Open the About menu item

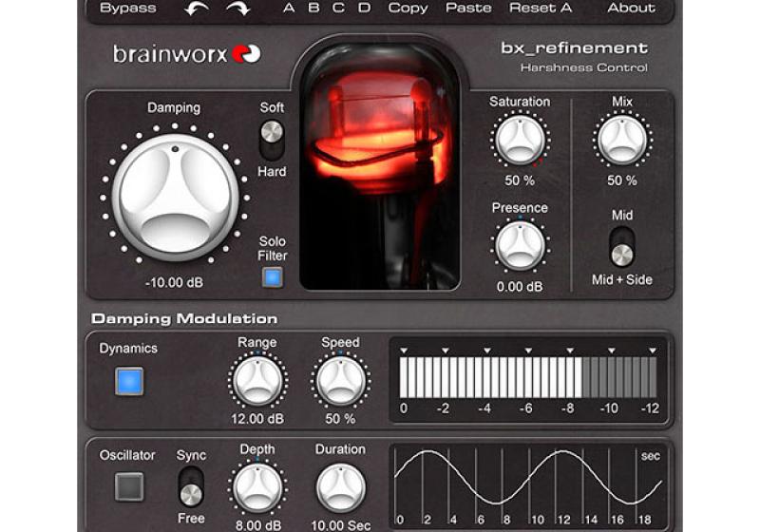[x=631, y=9]
